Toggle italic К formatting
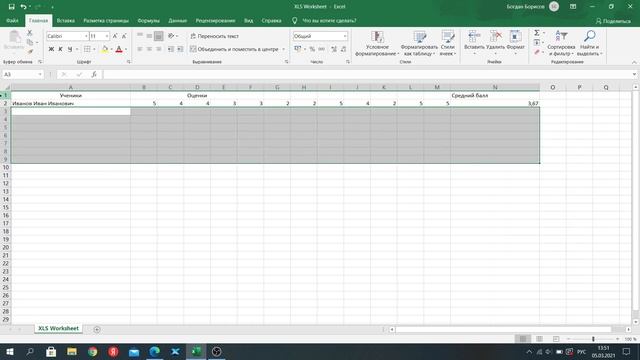The height and width of the screenshot is (360, 640). (60, 49)
